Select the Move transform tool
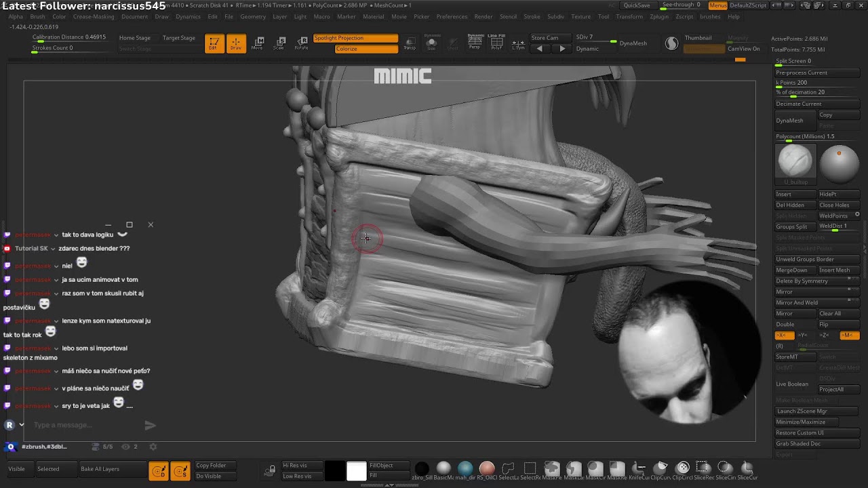Image resolution: width=868 pixels, height=488 pixels. click(x=258, y=43)
